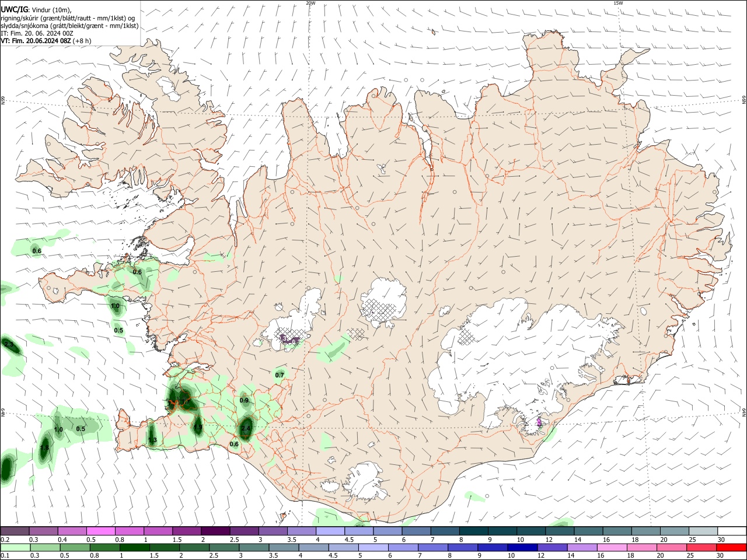Click the '0.2' label in the snow legend
Screen dimensions: 747x560
point(4,540)
